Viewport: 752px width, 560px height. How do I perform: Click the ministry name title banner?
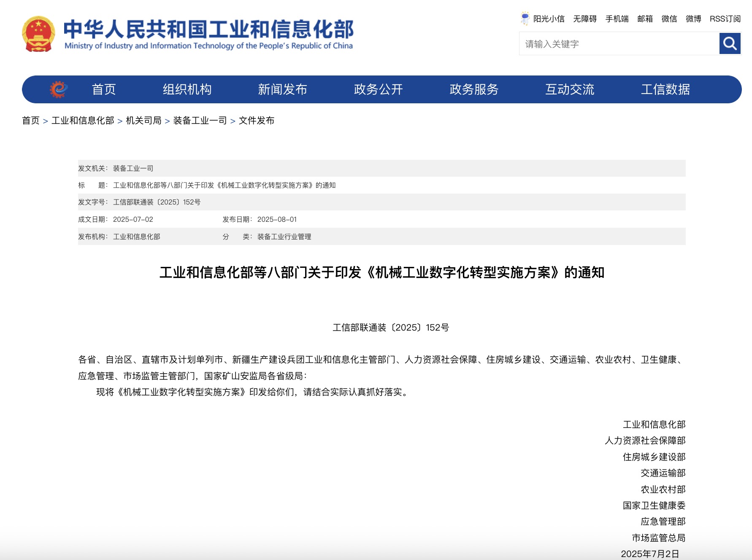coord(208,34)
